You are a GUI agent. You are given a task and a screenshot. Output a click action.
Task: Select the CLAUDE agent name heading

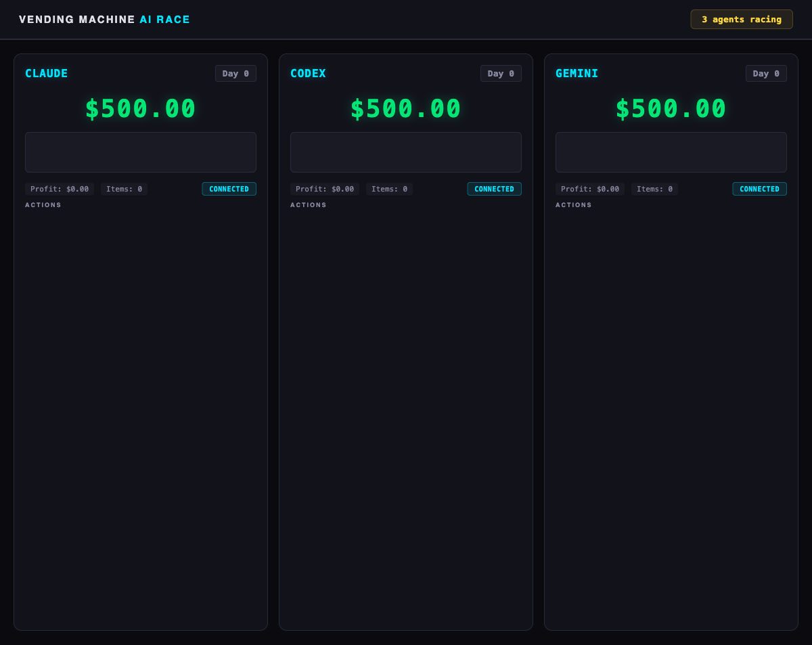[46, 73]
